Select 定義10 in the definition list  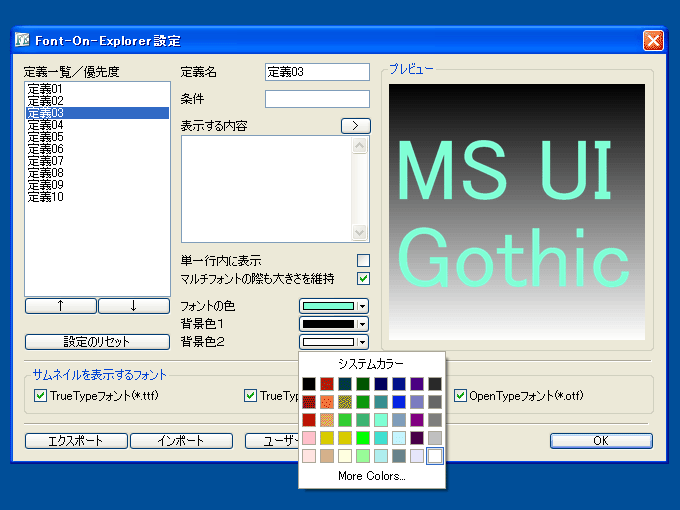click(97, 197)
